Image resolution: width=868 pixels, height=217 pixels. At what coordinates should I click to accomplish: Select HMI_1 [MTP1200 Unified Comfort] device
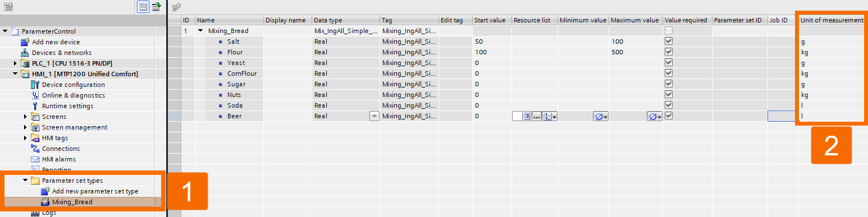pyautogui.click(x=84, y=74)
